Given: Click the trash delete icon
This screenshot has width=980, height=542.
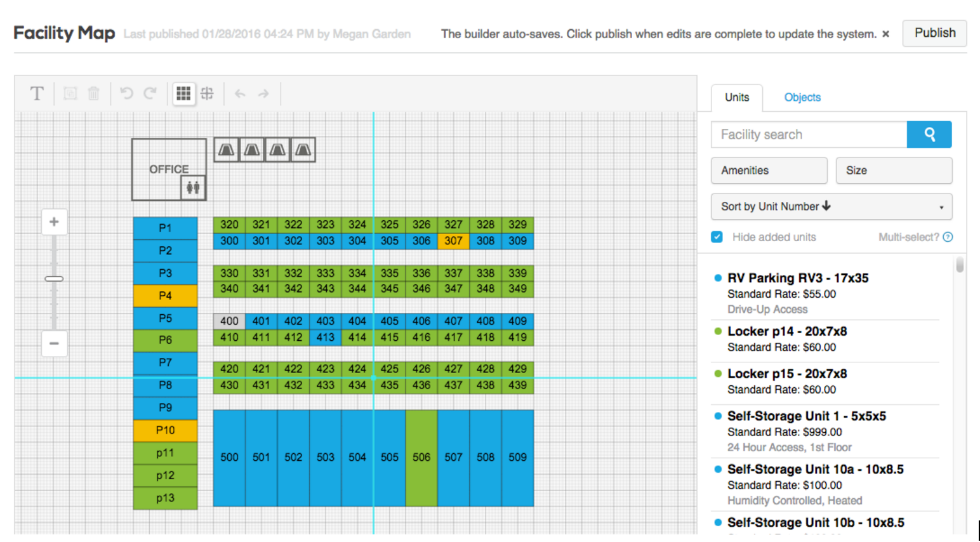Looking at the screenshot, I should click(x=94, y=94).
